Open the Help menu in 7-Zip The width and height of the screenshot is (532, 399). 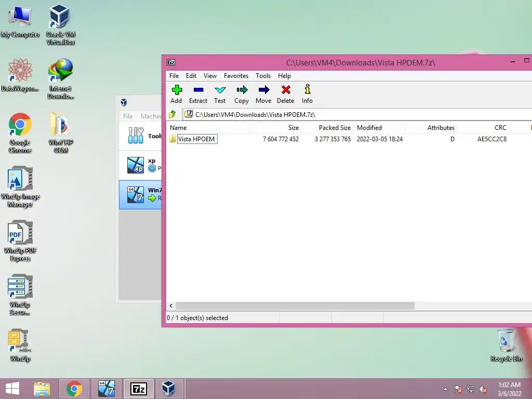pyautogui.click(x=284, y=76)
